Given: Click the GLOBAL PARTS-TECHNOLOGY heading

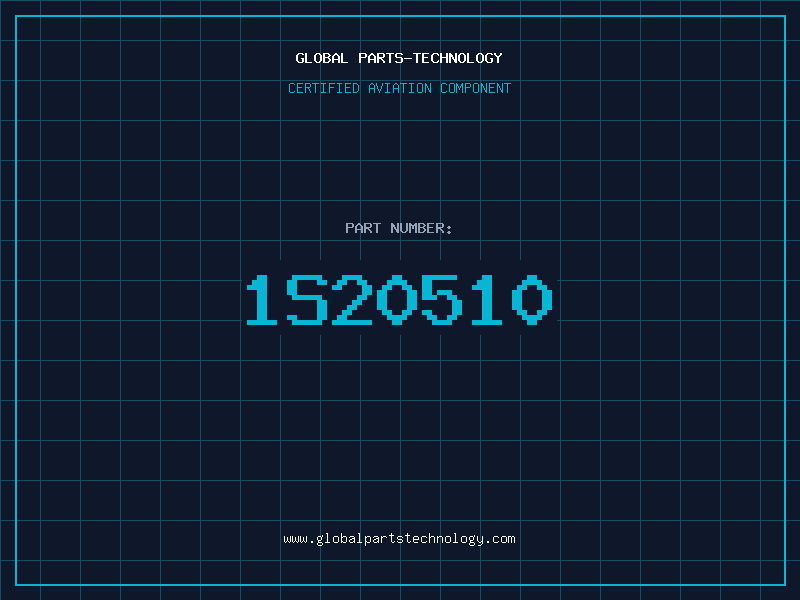Looking at the screenshot, I should click(x=399, y=58).
